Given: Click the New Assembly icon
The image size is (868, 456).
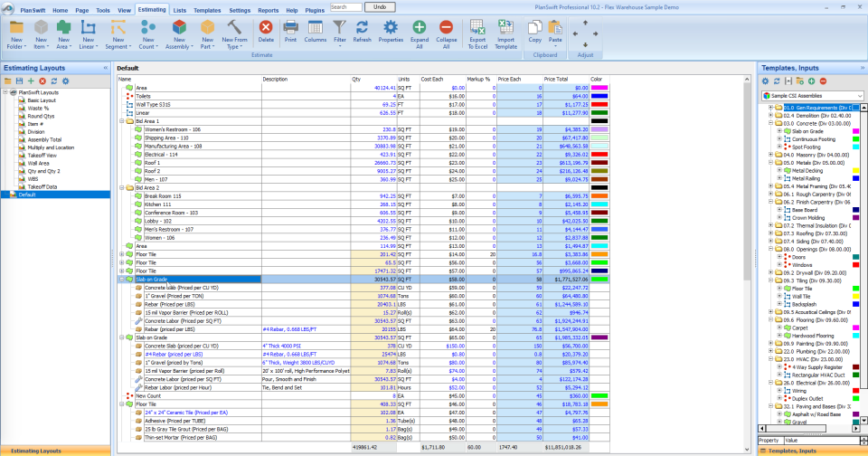Looking at the screenshot, I should click(179, 28).
